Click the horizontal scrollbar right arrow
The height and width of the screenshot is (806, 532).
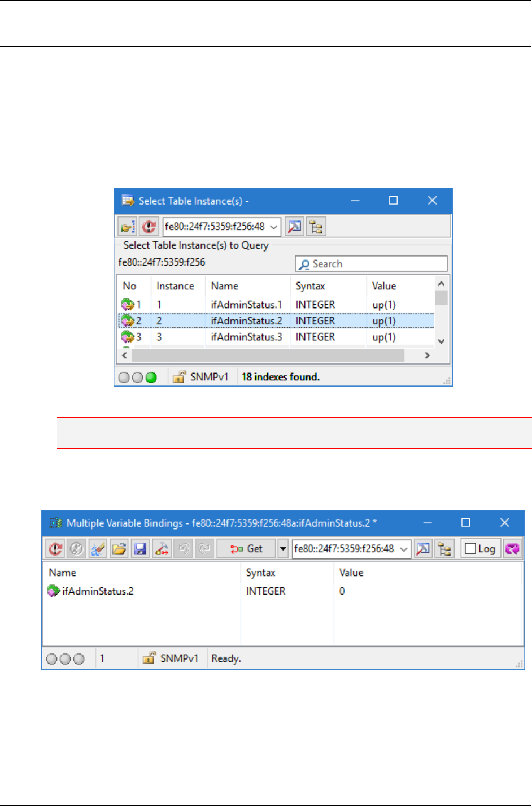point(427,356)
